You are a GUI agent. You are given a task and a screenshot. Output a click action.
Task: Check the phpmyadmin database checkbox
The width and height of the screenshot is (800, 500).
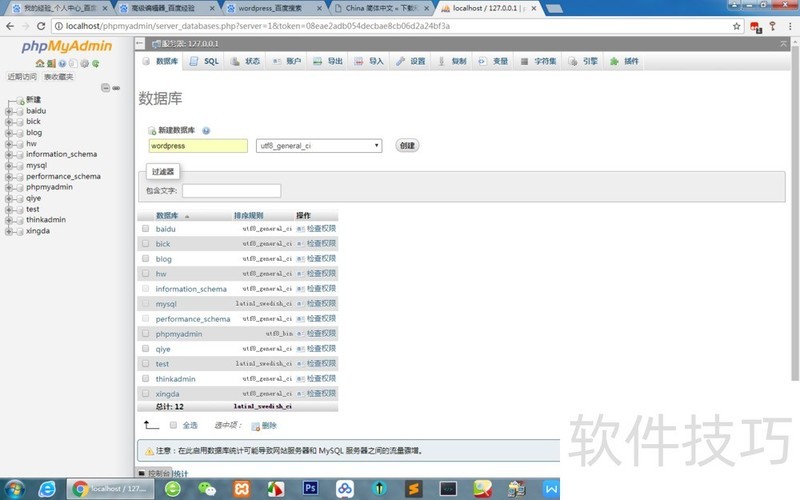[x=145, y=334]
